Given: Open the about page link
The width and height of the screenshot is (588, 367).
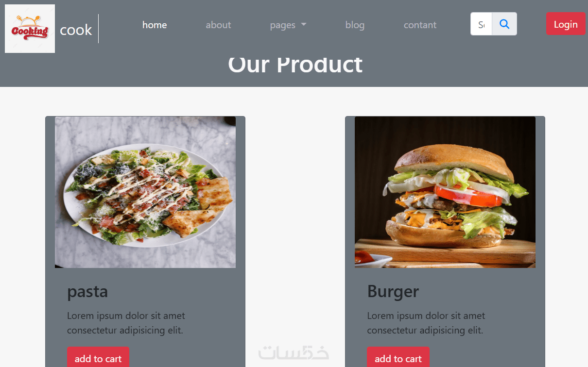Looking at the screenshot, I should click(x=218, y=25).
